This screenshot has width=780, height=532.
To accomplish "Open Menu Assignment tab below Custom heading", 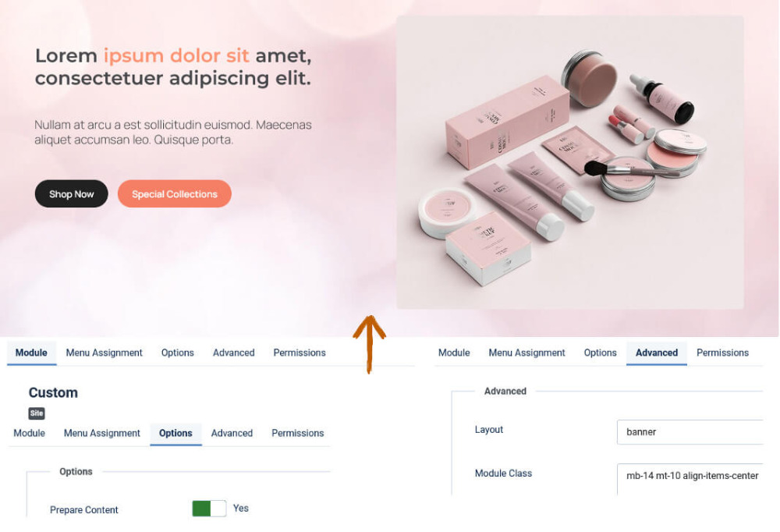I will pyautogui.click(x=102, y=434).
